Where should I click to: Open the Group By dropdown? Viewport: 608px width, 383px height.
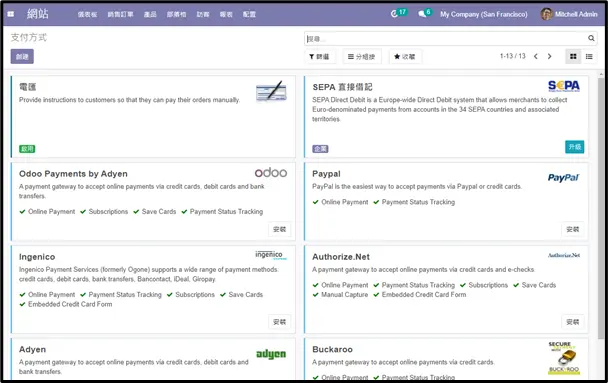[x=361, y=57]
